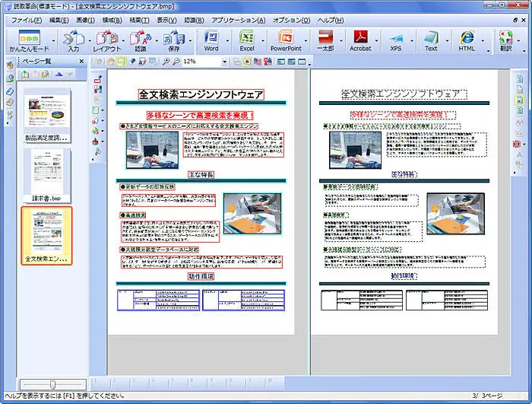Switch to かんたんモード

pyautogui.click(x=29, y=40)
